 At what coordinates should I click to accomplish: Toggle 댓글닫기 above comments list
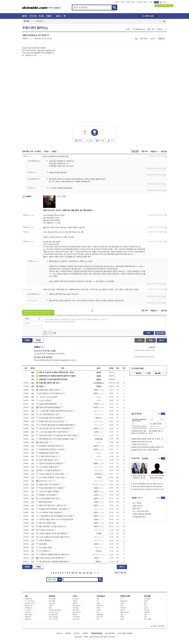154,151
